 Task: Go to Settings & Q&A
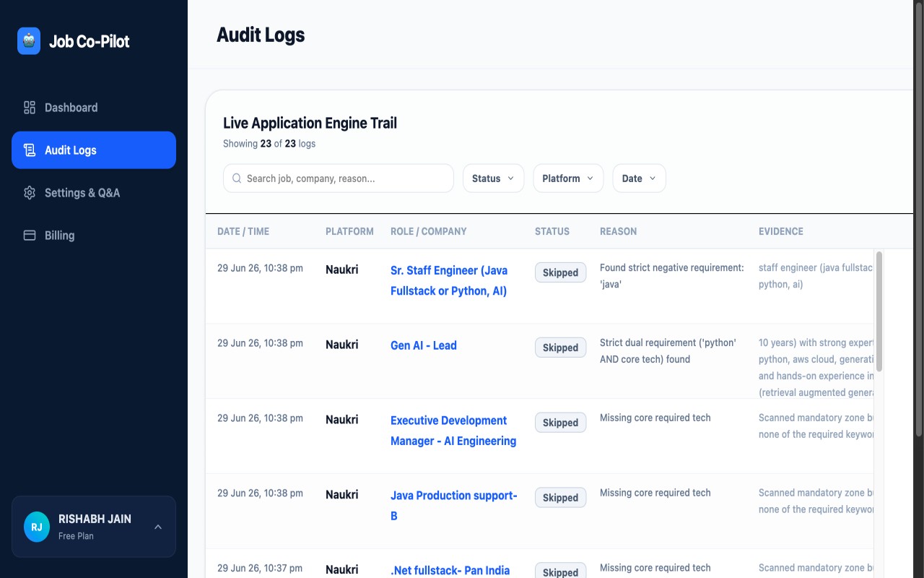[94, 193]
